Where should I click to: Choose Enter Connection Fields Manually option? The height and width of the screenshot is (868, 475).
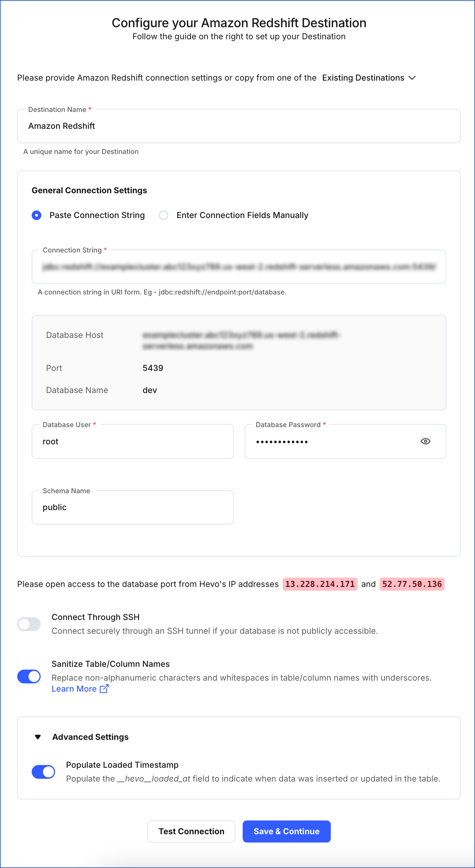tap(163, 215)
